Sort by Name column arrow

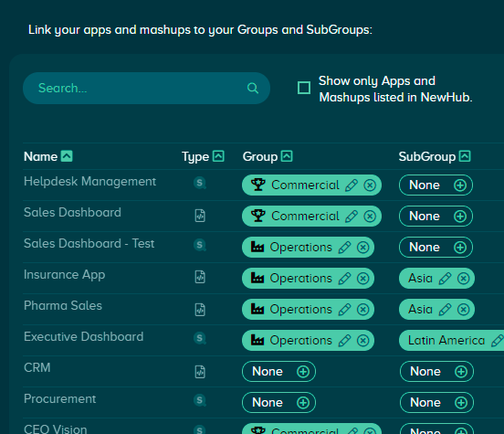tap(67, 156)
